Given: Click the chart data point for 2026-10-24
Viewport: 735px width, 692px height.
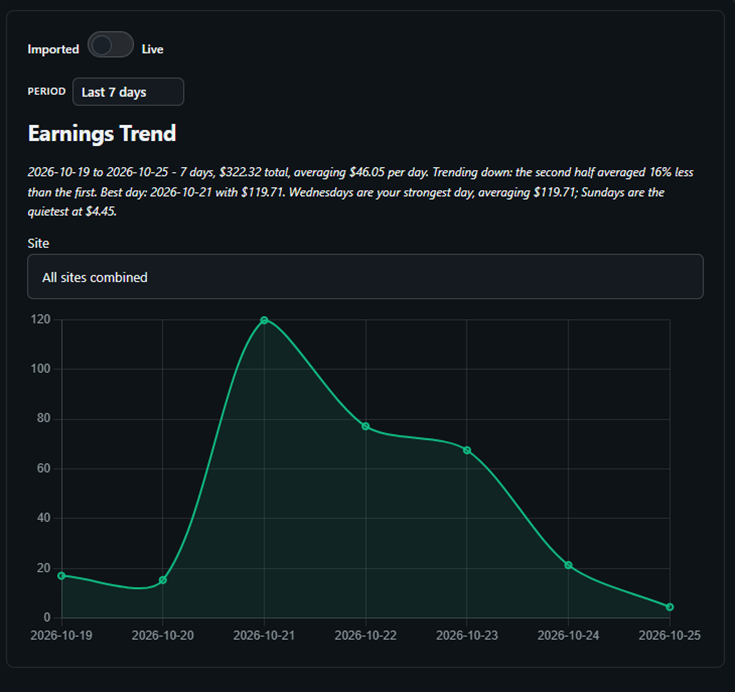Looking at the screenshot, I should click(568, 565).
